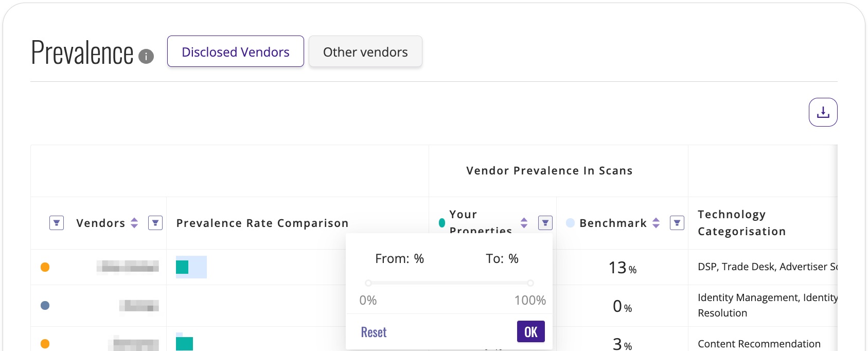Click the From percent field
868x351 pixels.
click(x=399, y=258)
